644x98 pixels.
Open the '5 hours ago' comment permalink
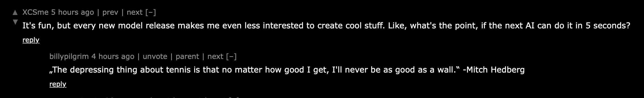pos(73,12)
